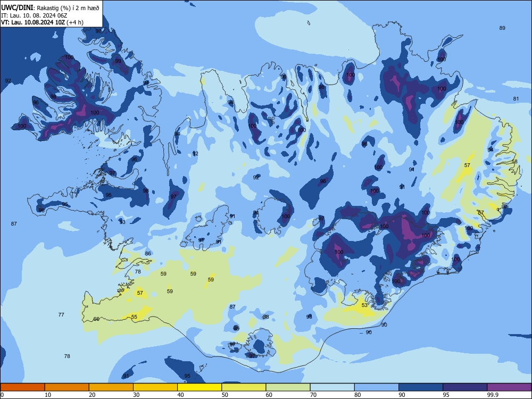Viewport: 532px width, 399px height.
Task: Click the humidity value 77 over the sea
Action: 61,314
